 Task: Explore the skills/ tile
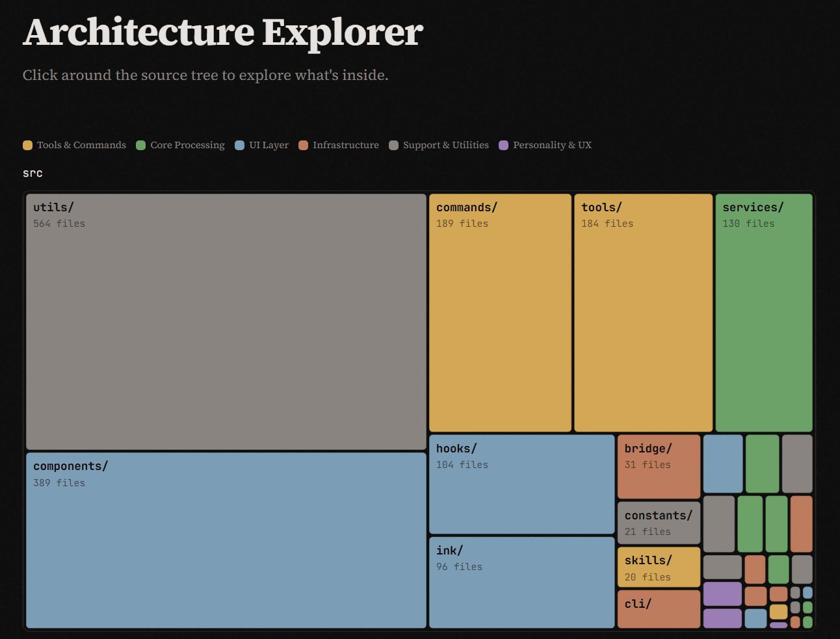[659, 567]
